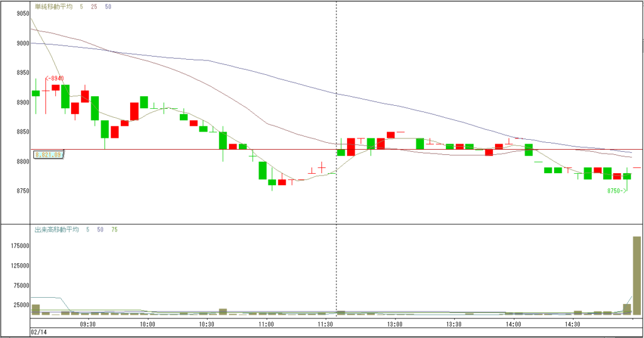This screenshot has height=338, width=644.
Task: Select the 50 period next to 出来高移動平均
Action: [100, 230]
